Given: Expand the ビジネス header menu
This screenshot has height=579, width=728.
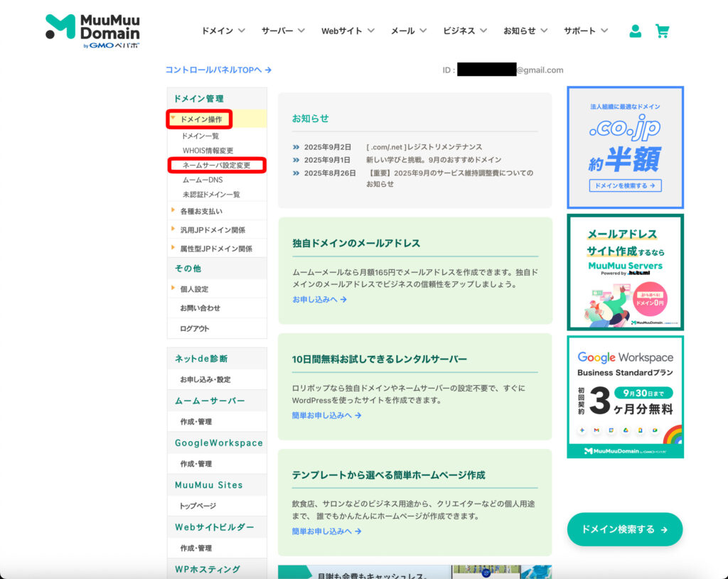Looking at the screenshot, I should point(465,31).
